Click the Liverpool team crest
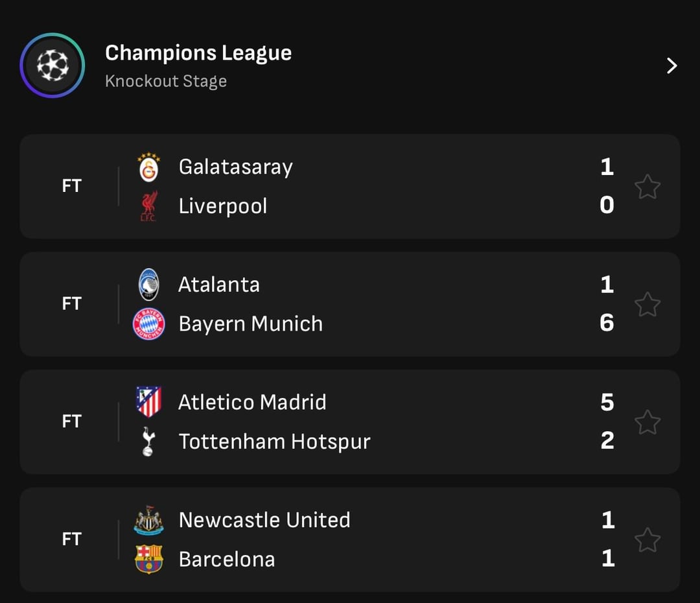This screenshot has width=700, height=603. 148,206
